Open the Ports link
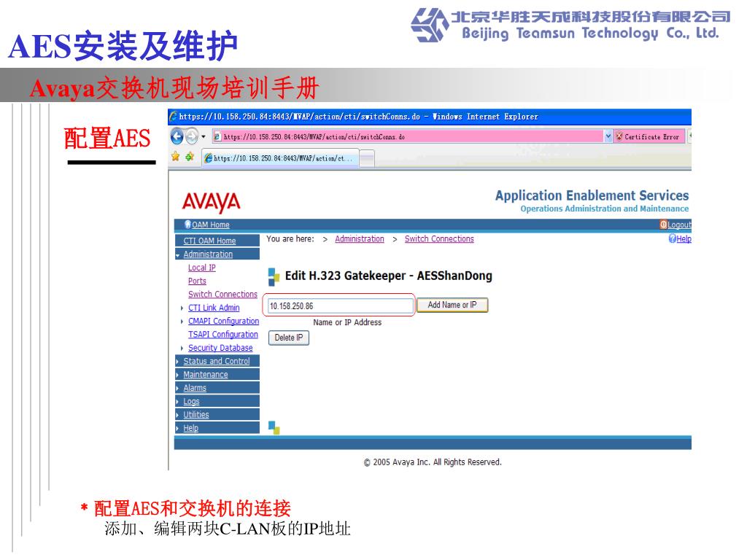Image resolution: width=747 pixels, height=560 pixels. click(197, 281)
